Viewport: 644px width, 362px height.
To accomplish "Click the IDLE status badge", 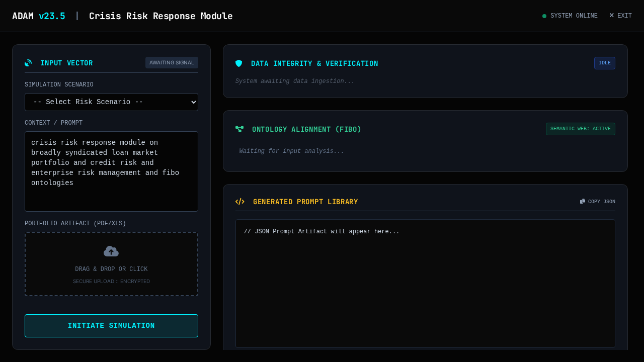I will click(604, 63).
